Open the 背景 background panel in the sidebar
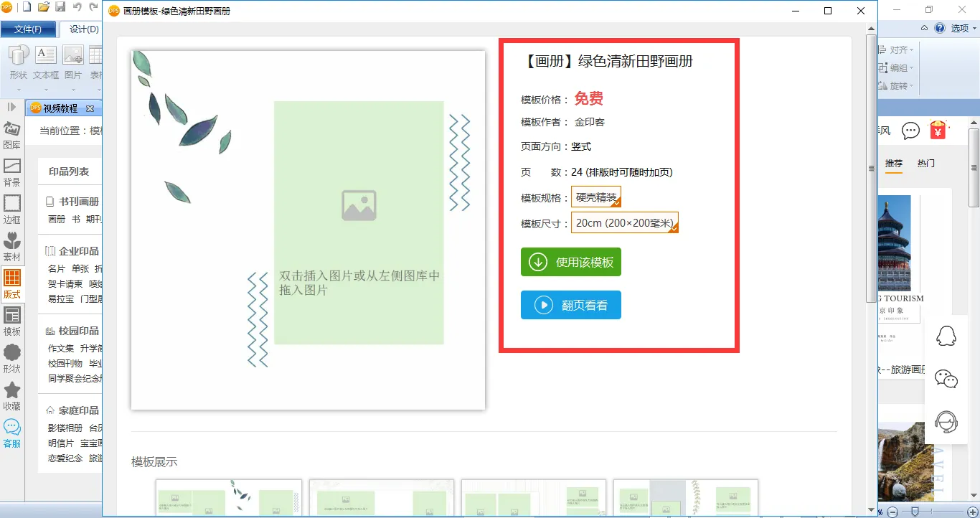Screen dimensions: 980x518 tap(12, 172)
